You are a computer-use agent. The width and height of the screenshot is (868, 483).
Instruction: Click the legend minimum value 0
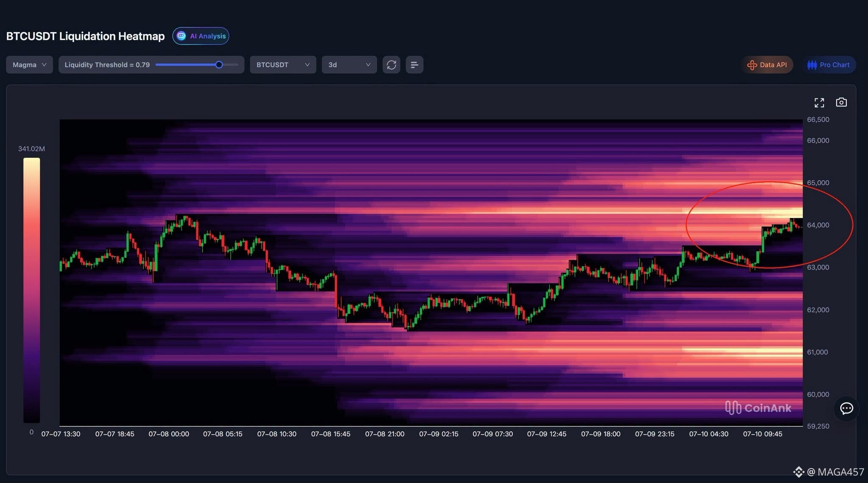coord(31,432)
